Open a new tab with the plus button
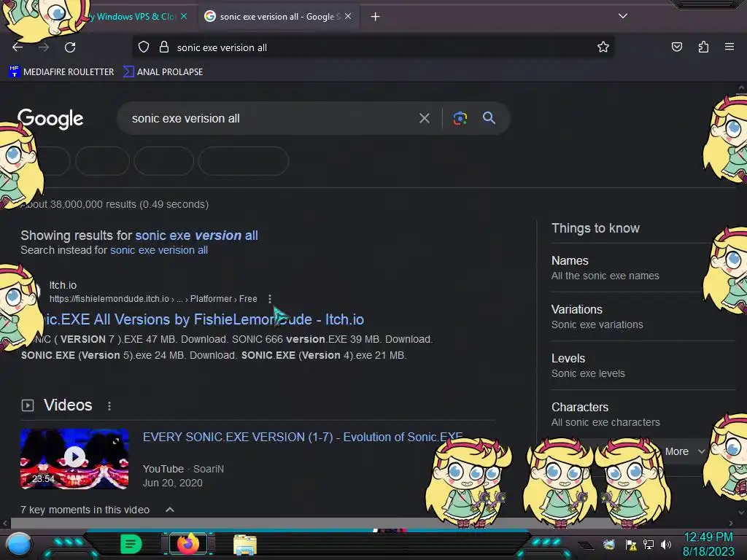Screen dimensions: 747x560 [376, 17]
